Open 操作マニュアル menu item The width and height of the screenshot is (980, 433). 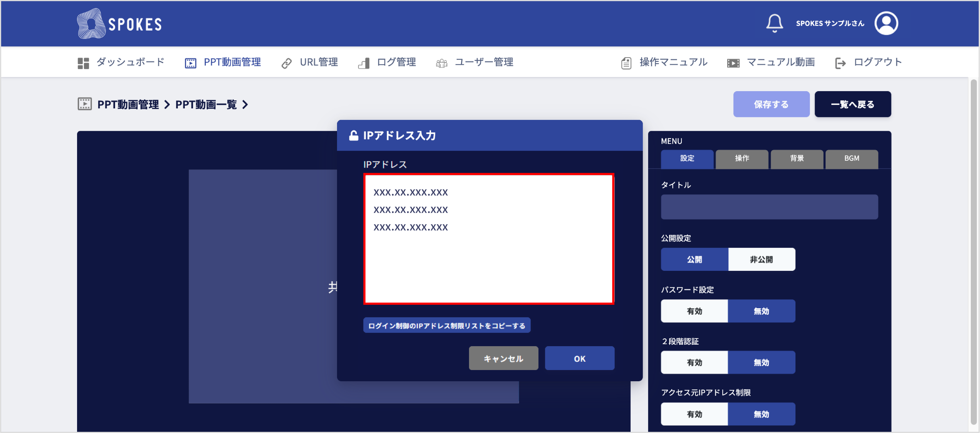(673, 62)
